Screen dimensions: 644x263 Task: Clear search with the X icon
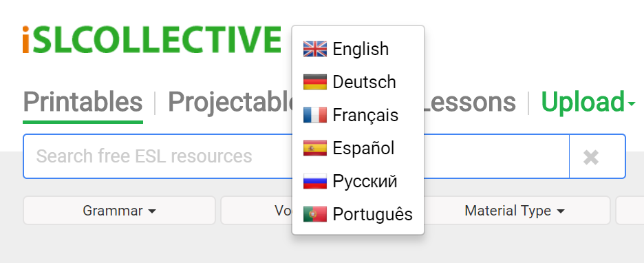click(x=591, y=158)
